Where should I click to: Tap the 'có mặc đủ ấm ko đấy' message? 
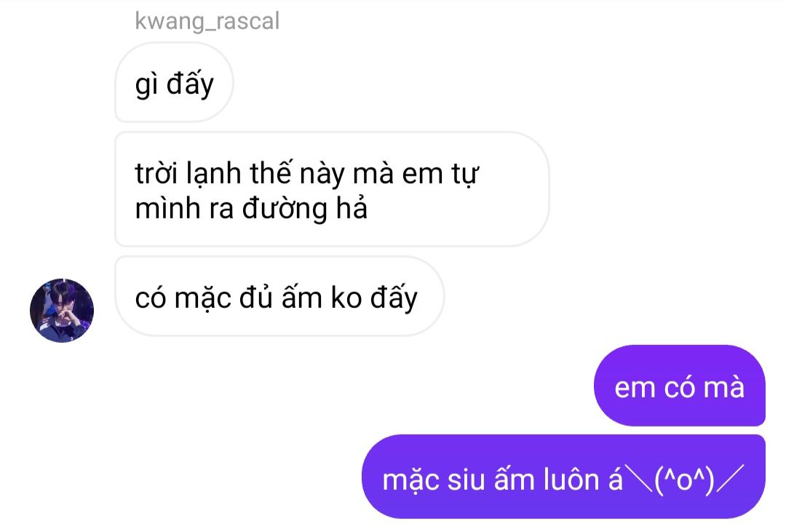pyautogui.click(x=279, y=297)
